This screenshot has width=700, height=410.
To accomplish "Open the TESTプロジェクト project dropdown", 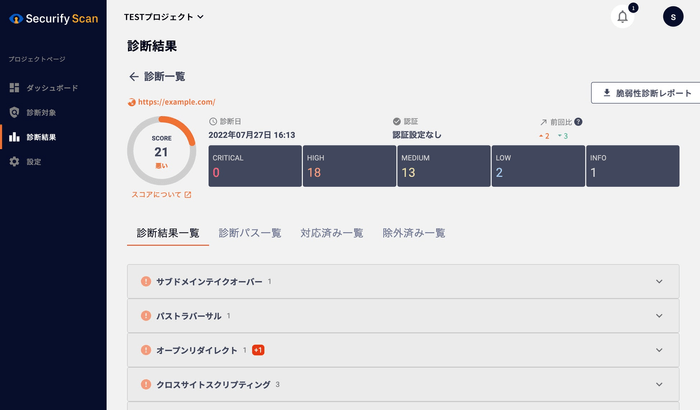I will [163, 17].
